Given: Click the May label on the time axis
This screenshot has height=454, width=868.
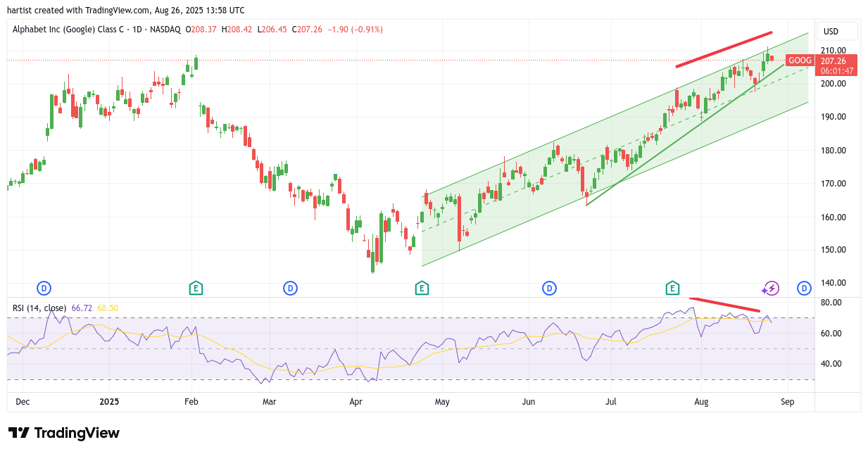Looking at the screenshot, I should (442, 402).
